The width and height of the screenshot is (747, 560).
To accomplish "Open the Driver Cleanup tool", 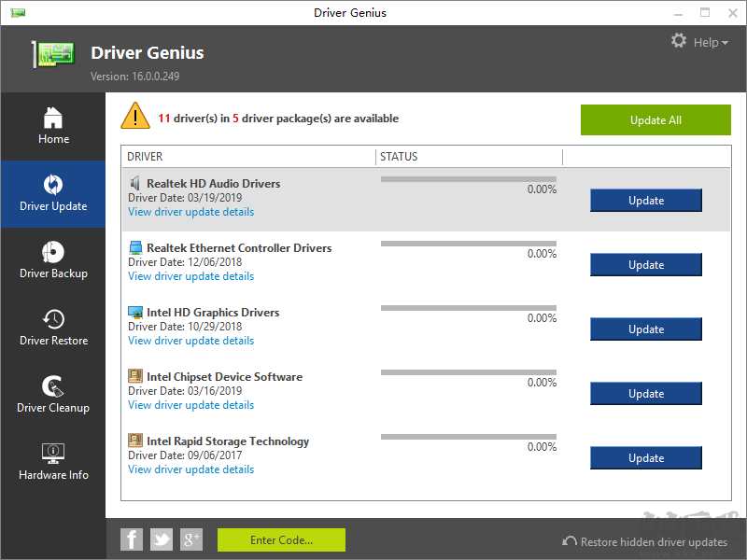I will 53,395.
